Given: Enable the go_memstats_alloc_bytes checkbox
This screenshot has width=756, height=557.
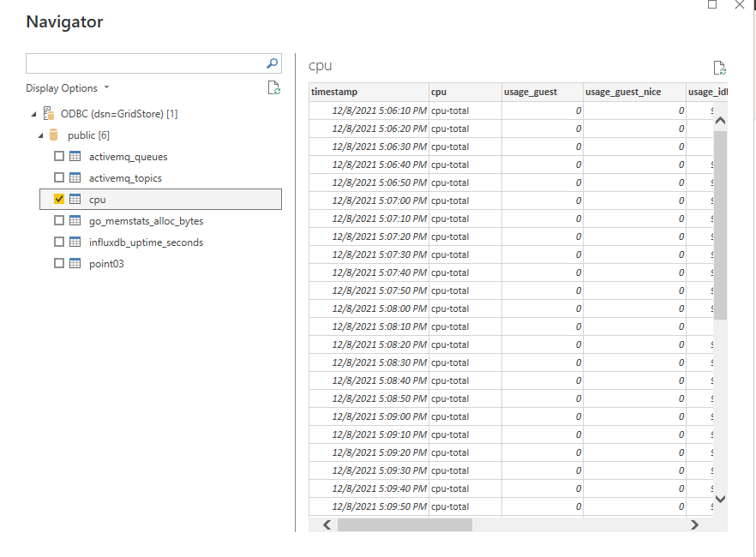Looking at the screenshot, I should [59, 221].
